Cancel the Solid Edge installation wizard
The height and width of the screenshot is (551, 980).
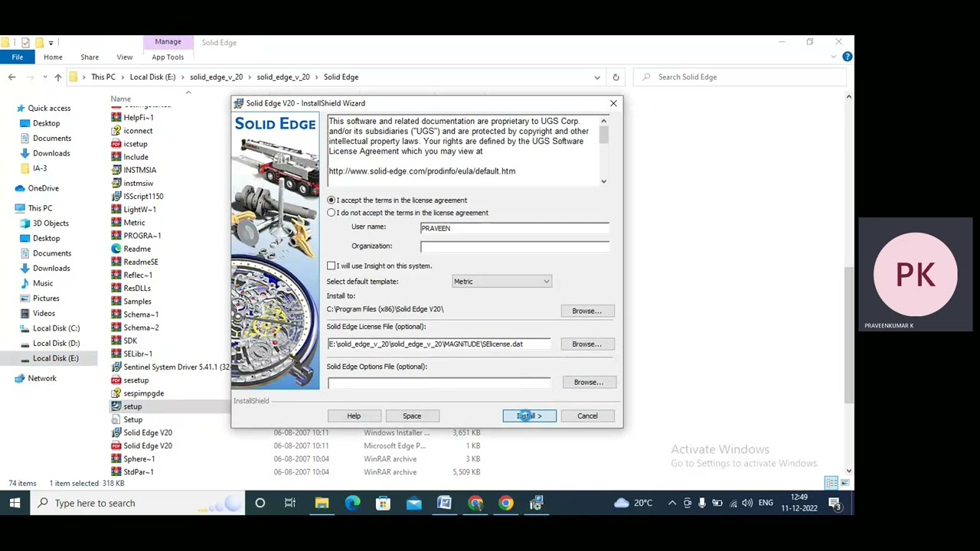587,416
